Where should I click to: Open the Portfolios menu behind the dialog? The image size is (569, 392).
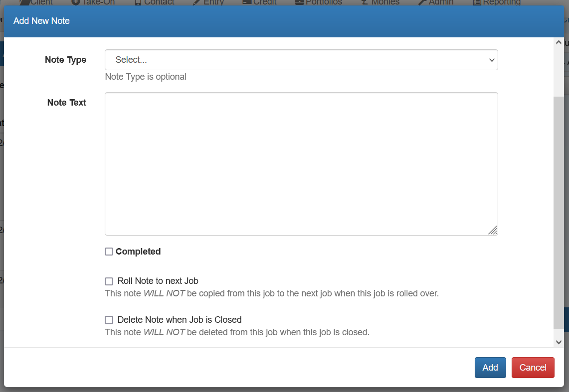click(319, 2)
